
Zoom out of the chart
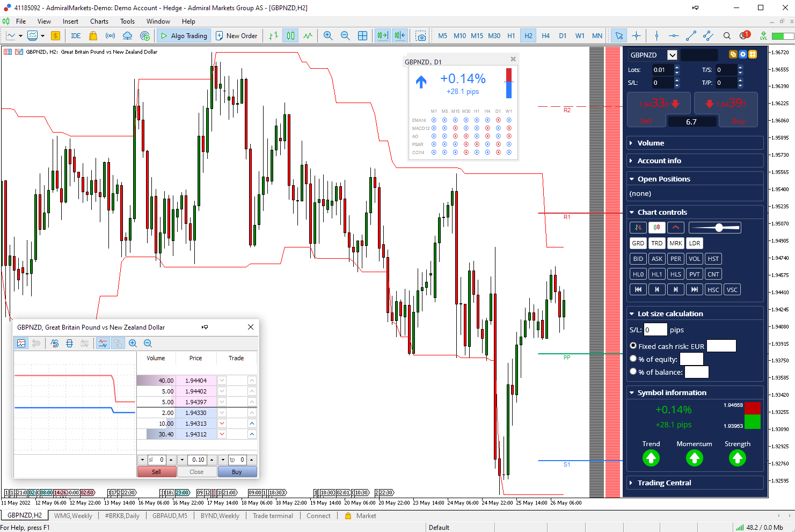(x=345, y=35)
